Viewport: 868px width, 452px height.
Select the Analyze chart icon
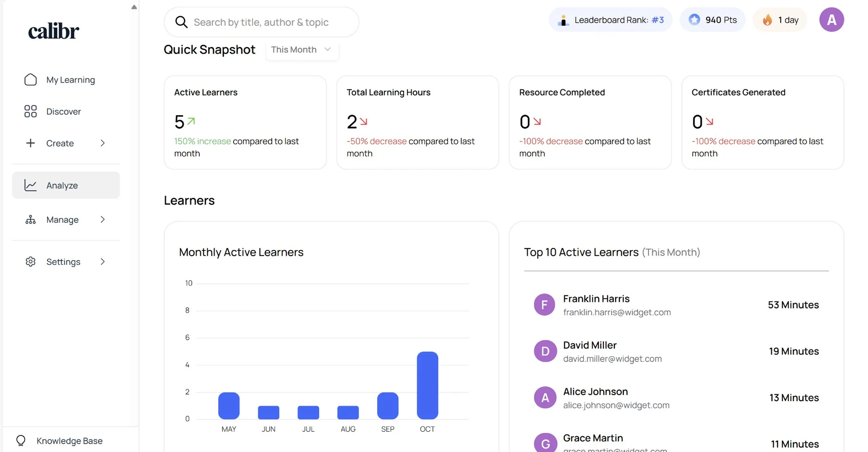point(31,185)
